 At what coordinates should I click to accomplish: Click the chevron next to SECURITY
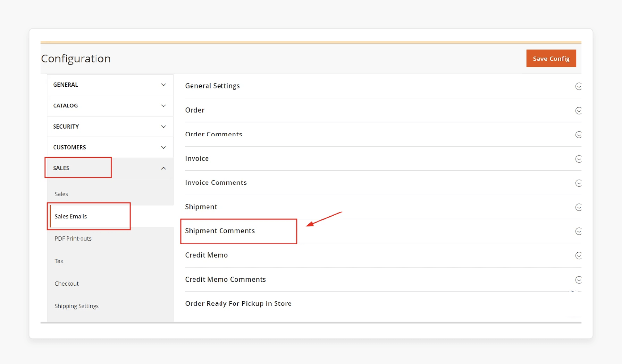(x=163, y=127)
